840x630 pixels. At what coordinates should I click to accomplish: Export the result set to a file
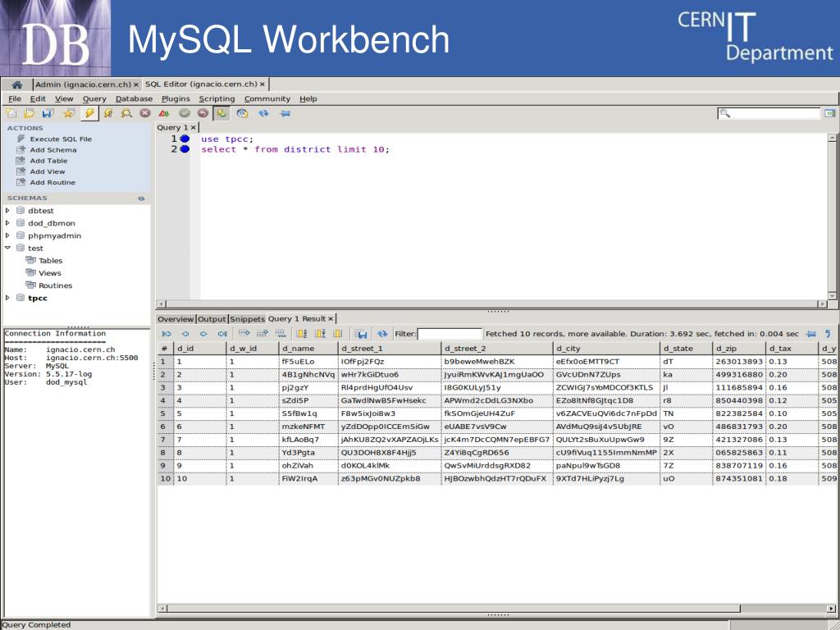click(x=362, y=334)
